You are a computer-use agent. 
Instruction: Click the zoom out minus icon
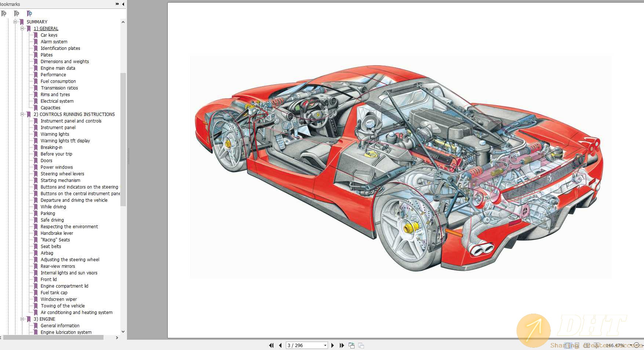(637, 345)
